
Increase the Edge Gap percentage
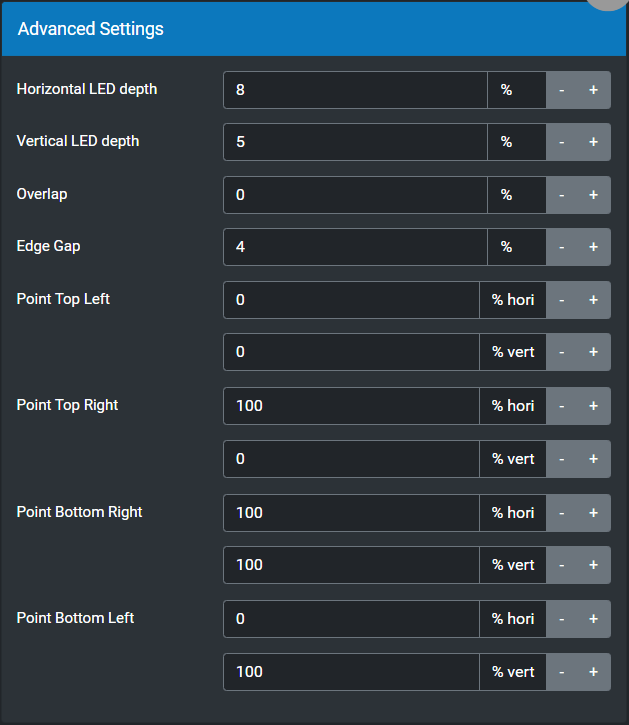pos(593,247)
